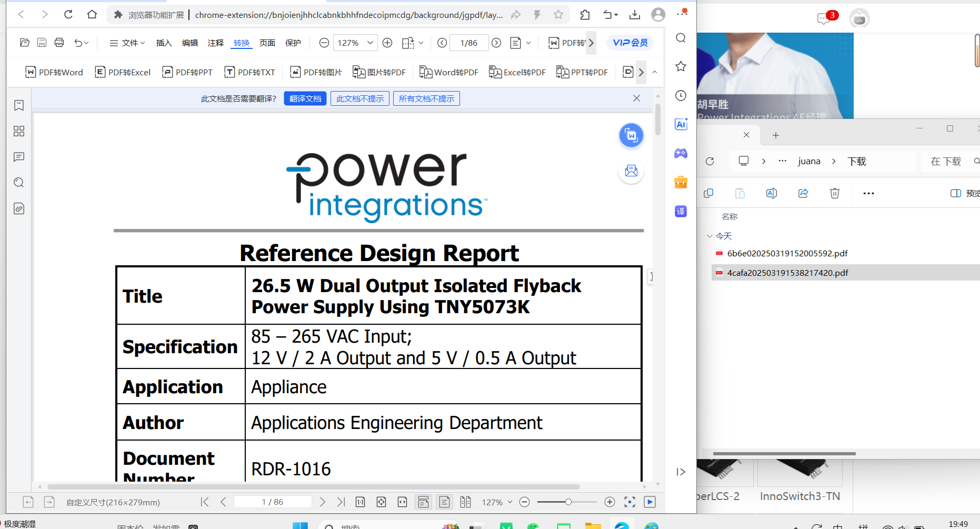
Task: Click the floating convert-to-Word button
Action: [631, 136]
